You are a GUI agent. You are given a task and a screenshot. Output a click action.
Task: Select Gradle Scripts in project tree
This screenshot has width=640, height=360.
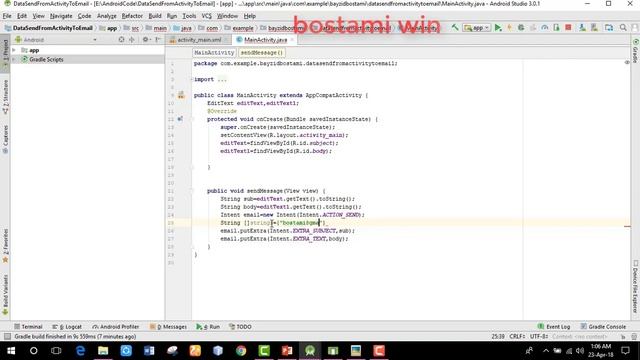46,60
